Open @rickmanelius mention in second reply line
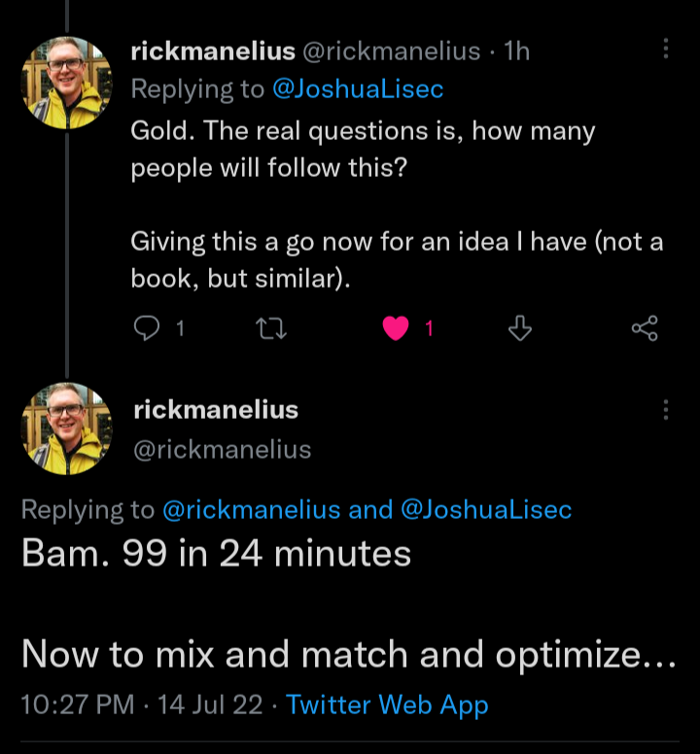Viewport: 700px width, 754px height. (x=250, y=509)
